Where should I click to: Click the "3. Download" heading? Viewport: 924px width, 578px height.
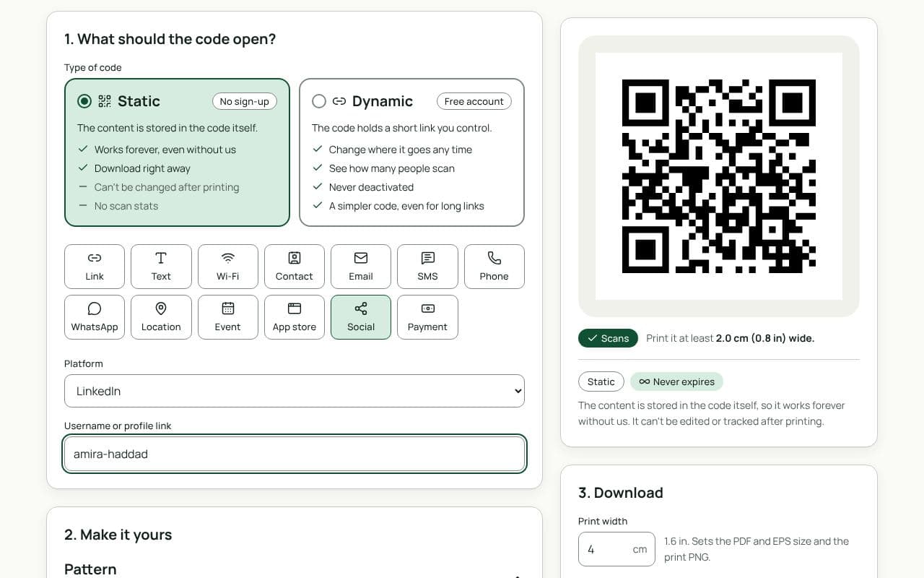tap(621, 493)
